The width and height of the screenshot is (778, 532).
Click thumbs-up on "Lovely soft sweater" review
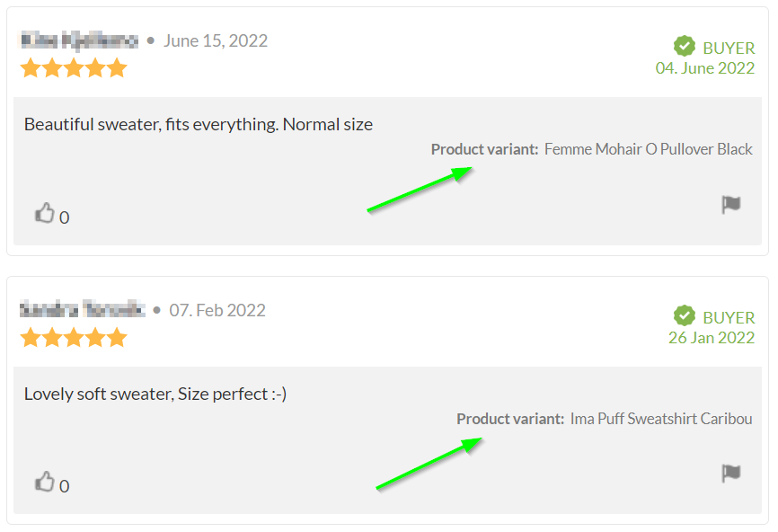tap(44, 482)
